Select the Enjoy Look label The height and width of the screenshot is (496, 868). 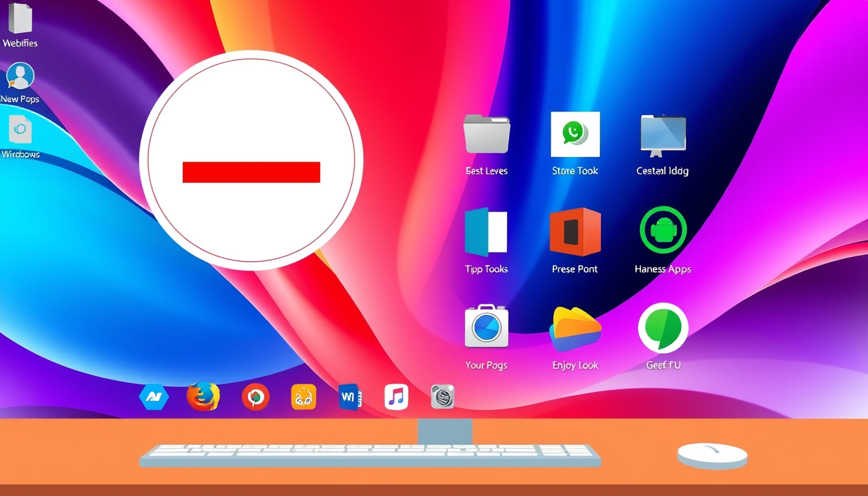coord(575,366)
